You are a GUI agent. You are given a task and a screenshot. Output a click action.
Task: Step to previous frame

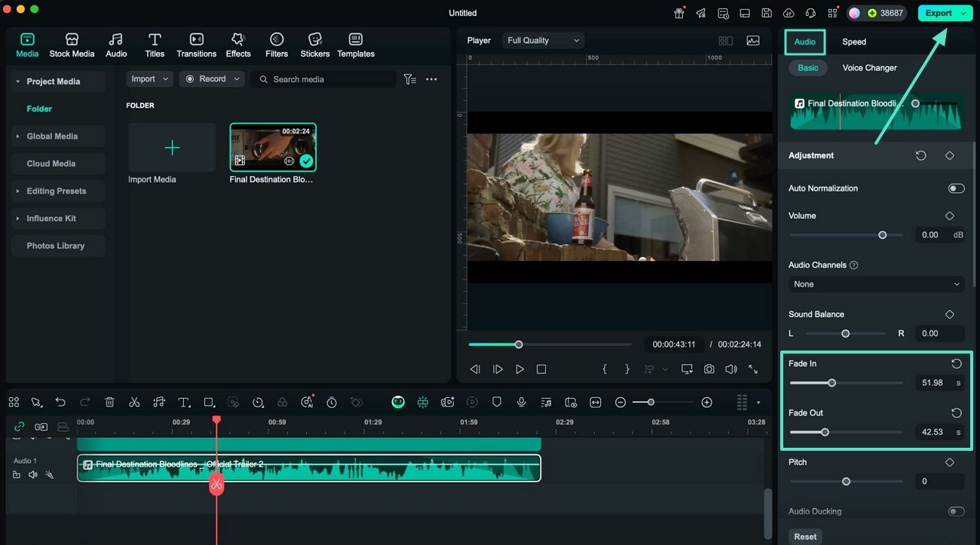pyautogui.click(x=475, y=369)
